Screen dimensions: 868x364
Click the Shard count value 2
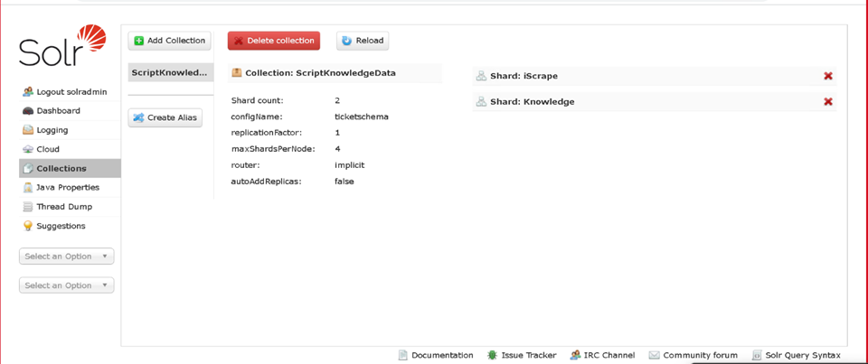[337, 100]
